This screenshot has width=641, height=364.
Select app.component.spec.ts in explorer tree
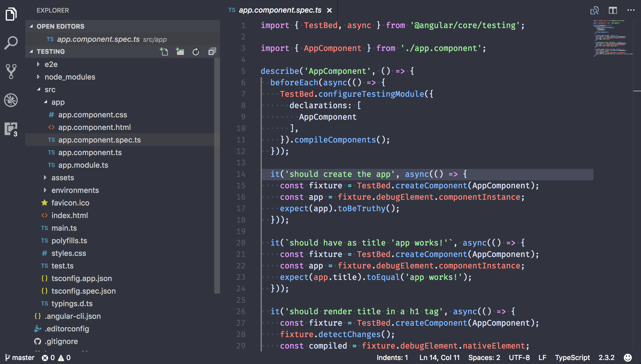123,140
